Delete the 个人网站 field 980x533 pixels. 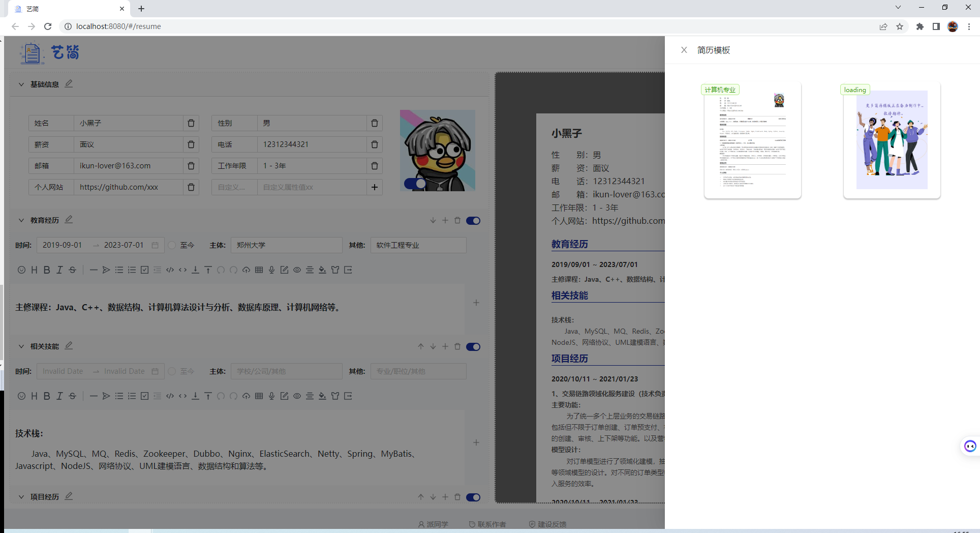[x=191, y=187]
